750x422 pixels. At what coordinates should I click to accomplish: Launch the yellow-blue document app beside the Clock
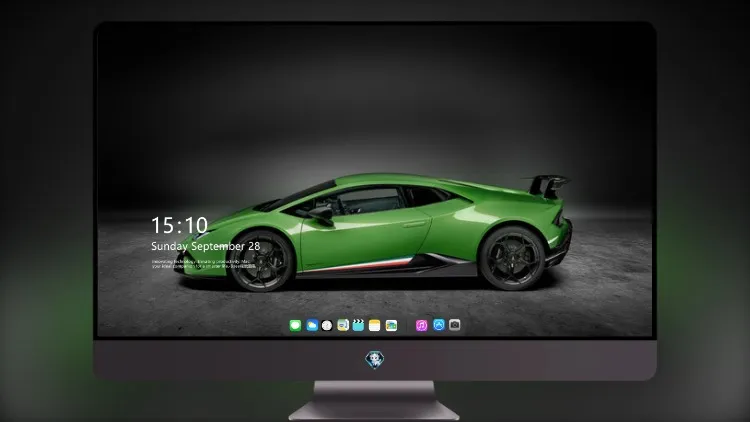coord(343,325)
